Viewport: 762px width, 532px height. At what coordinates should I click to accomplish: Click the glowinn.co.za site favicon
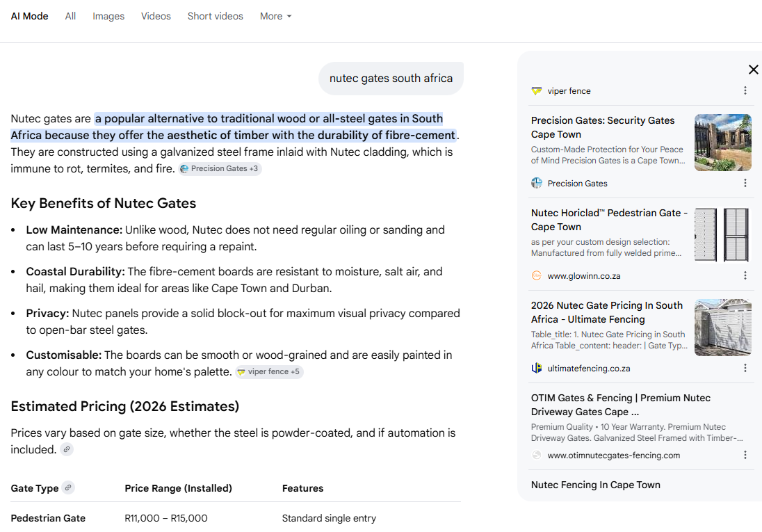[x=537, y=275]
